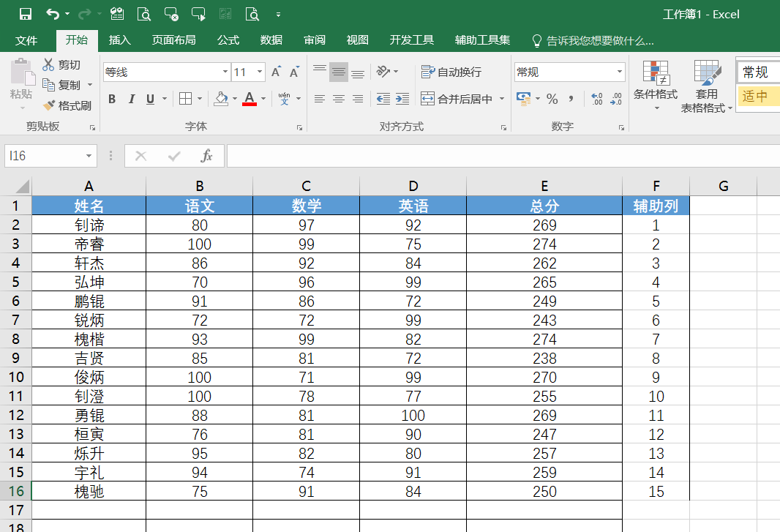
Task: Open the 常规 number format dropdown
Action: [x=619, y=72]
